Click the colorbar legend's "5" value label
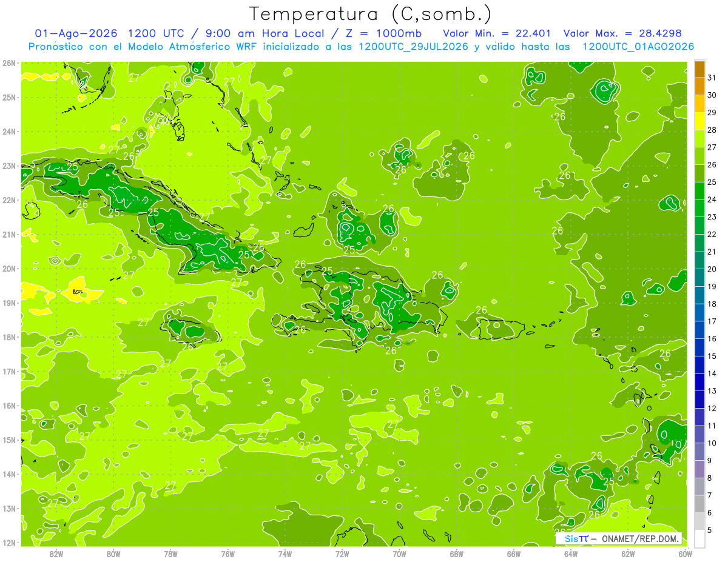This screenshot has height=562, width=728. click(x=710, y=530)
